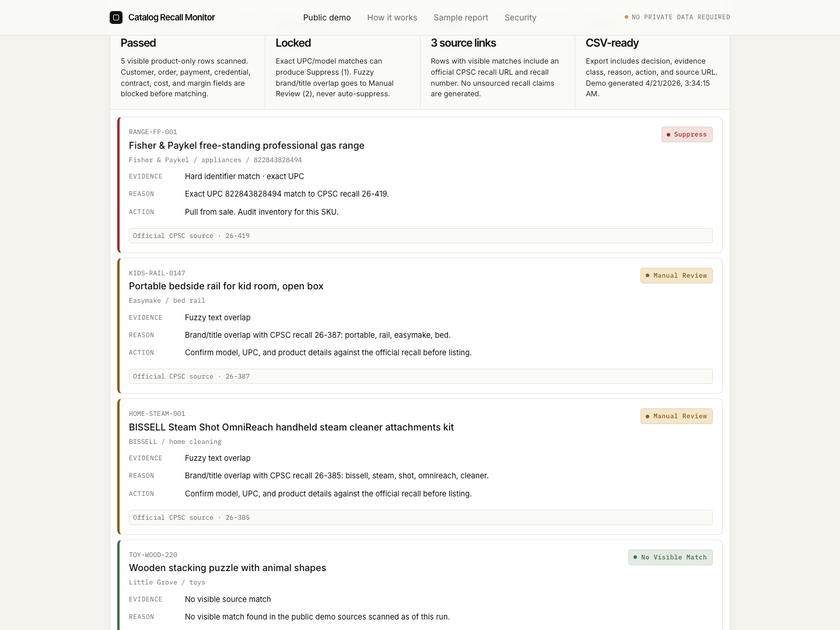Viewport: 840px width, 630px height.
Task: Select the Portable bedside rail title
Action: (x=226, y=286)
